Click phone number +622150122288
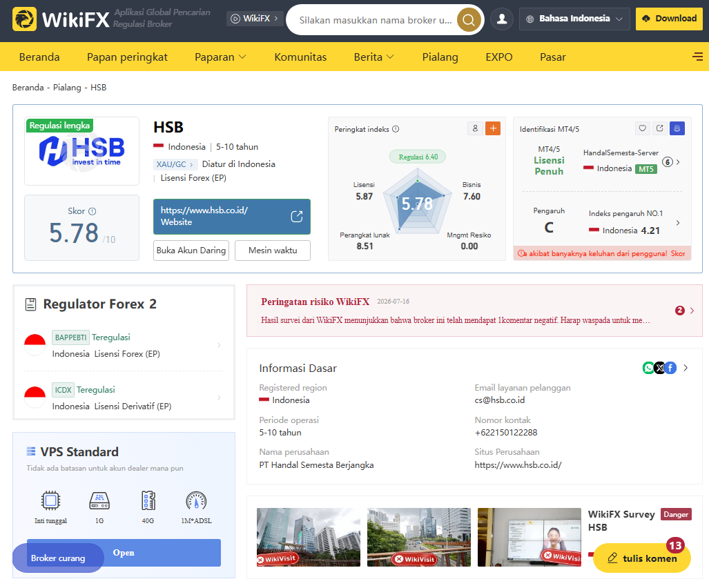 tap(505, 433)
